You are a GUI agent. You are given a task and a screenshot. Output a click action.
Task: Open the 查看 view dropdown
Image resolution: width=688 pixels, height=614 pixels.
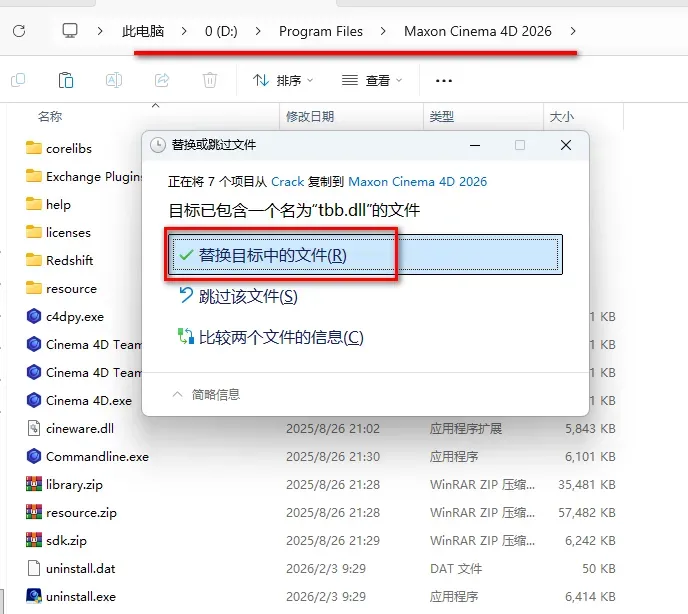372,80
